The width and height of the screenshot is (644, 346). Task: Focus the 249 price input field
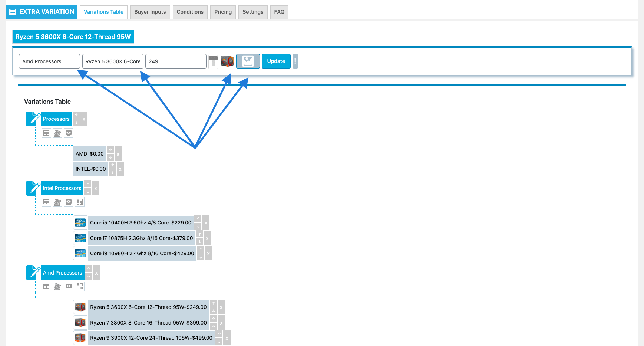(176, 61)
